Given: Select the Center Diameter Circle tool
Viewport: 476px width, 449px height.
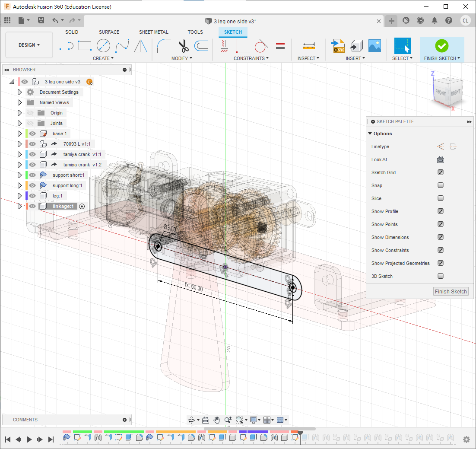Looking at the screenshot, I should tap(103, 45).
